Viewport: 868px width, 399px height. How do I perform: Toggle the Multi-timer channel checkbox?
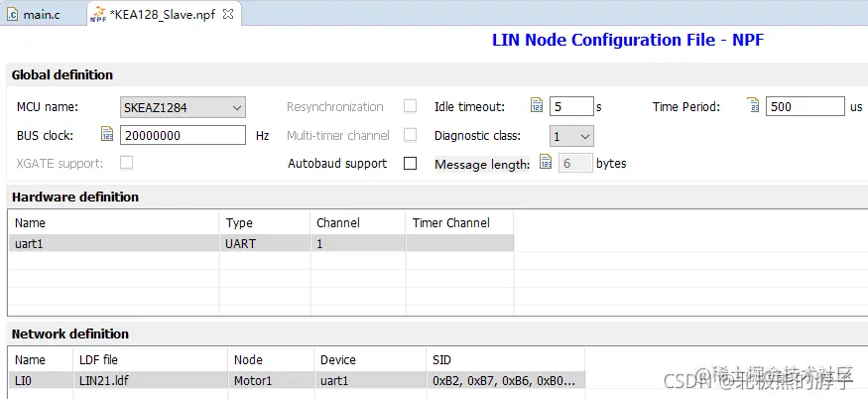click(x=411, y=135)
